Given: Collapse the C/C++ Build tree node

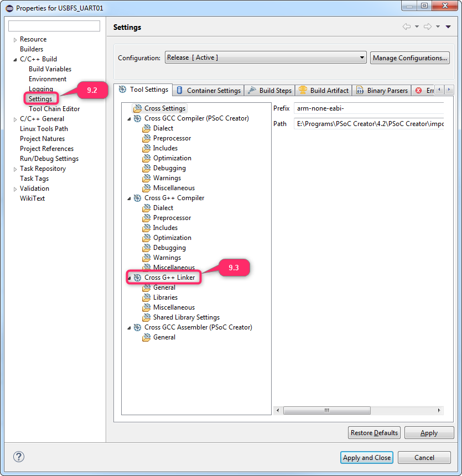Looking at the screenshot, I should [15, 60].
